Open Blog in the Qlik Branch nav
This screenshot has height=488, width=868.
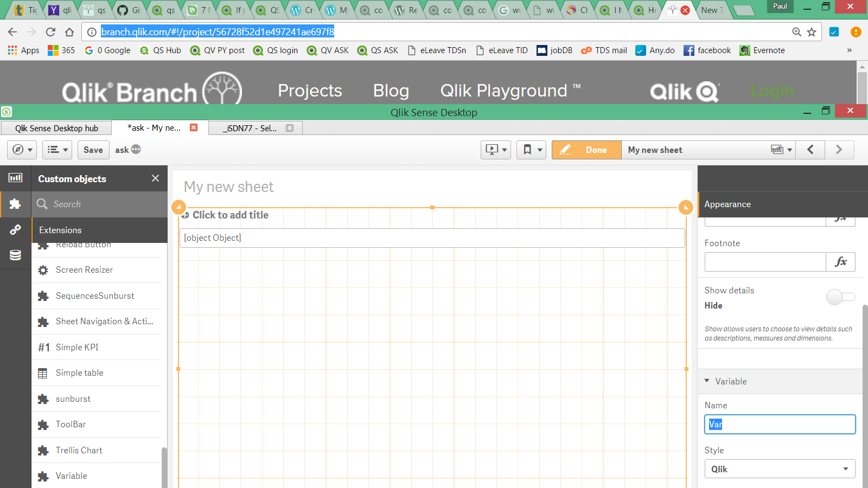pyautogui.click(x=391, y=91)
